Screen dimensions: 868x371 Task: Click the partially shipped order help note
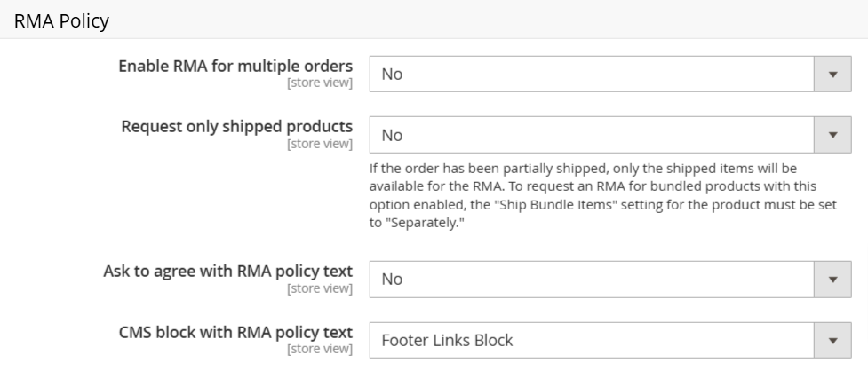point(603,195)
